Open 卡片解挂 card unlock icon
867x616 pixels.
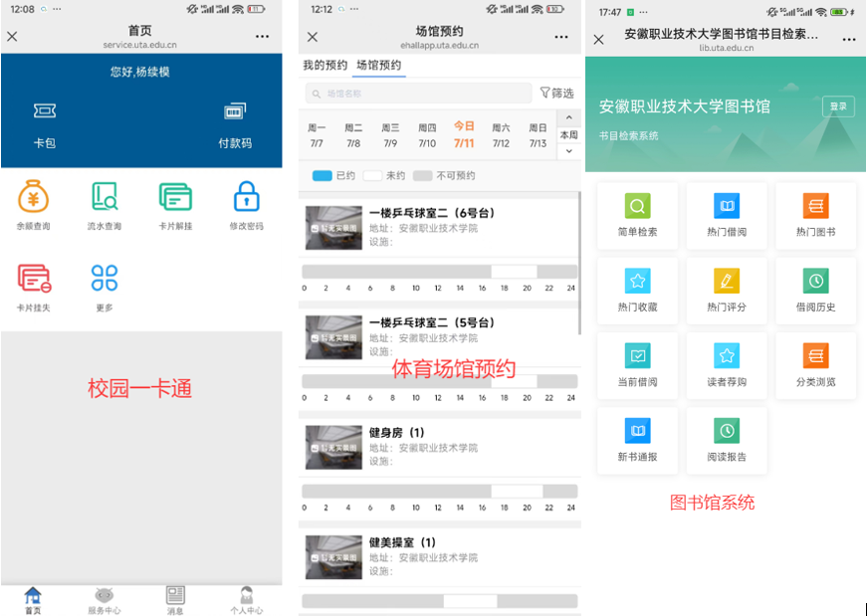175,196
